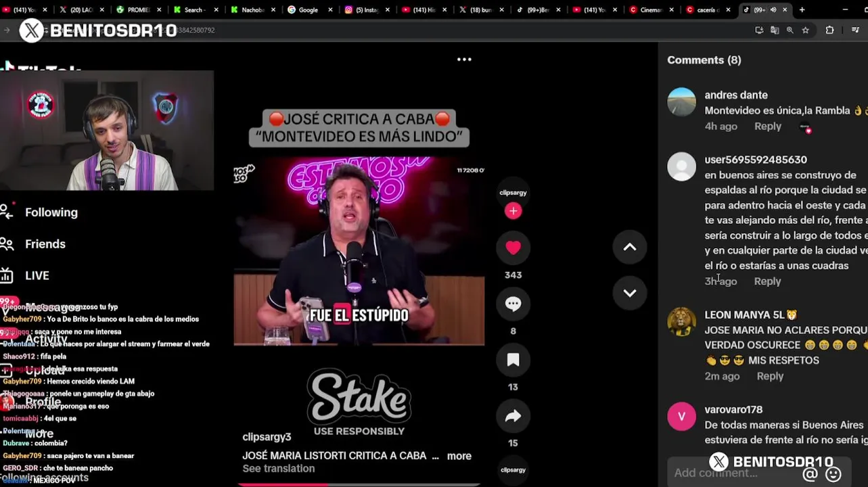Open clipsargy's avatar above the follow button
Image resolution: width=868 pixels, height=487 pixels.
(x=513, y=193)
